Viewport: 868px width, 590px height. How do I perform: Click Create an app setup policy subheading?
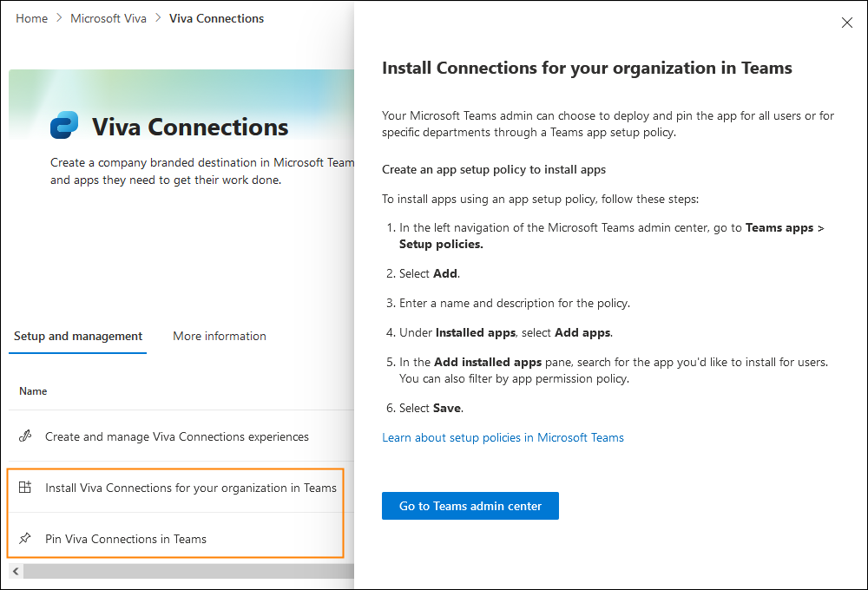click(494, 169)
